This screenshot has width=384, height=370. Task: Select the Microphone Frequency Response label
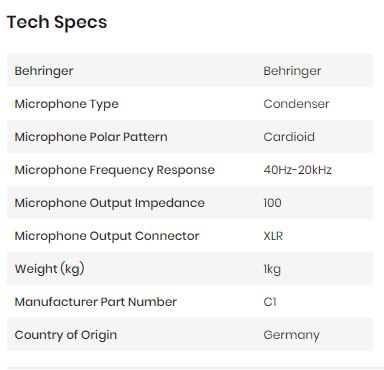[x=114, y=170]
